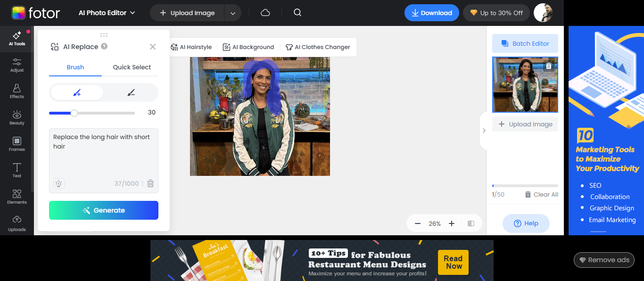This screenshot has height=281, width=644.
Task: Click the image count progress bar
Action: click(525, 186)
